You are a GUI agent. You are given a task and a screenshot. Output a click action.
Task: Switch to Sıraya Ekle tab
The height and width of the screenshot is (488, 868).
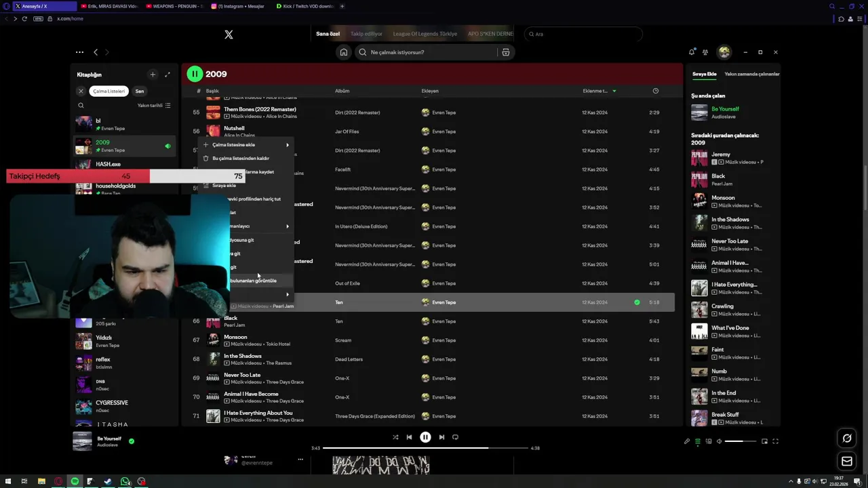point(704,74)
